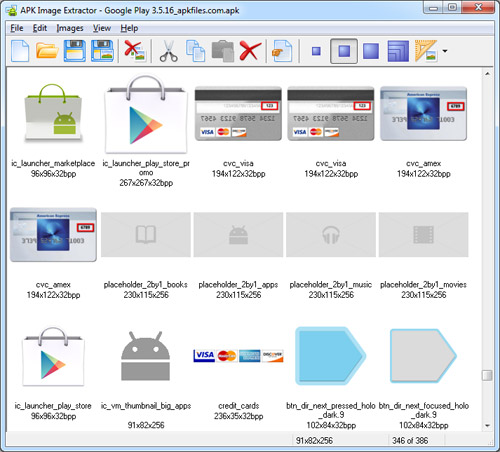Click the New file toolbar icon
This screenshot has width=500, height=452.
[x=20, y=51]
